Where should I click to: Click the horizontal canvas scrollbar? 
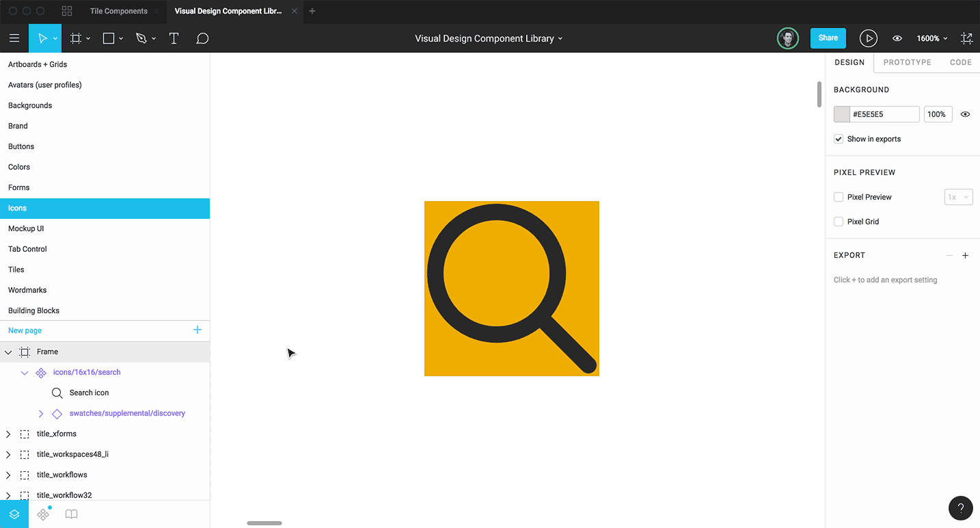pyautogui.click(x=264, y=523)
